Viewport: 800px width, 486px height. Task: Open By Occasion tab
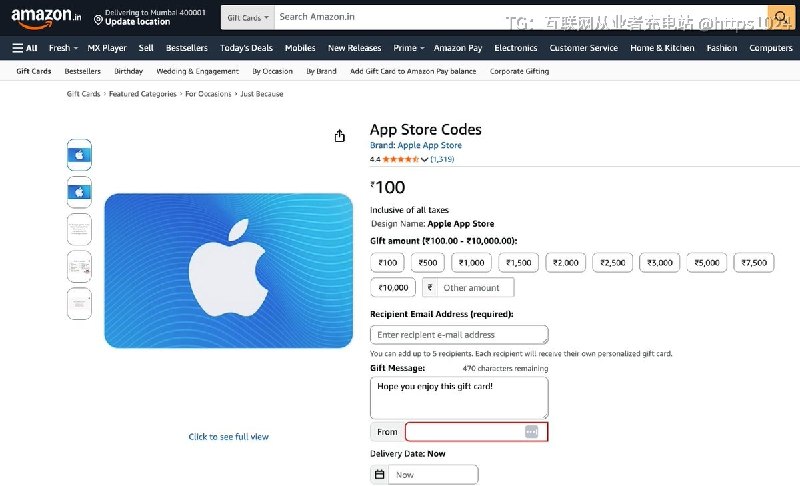tap(272, 71)
